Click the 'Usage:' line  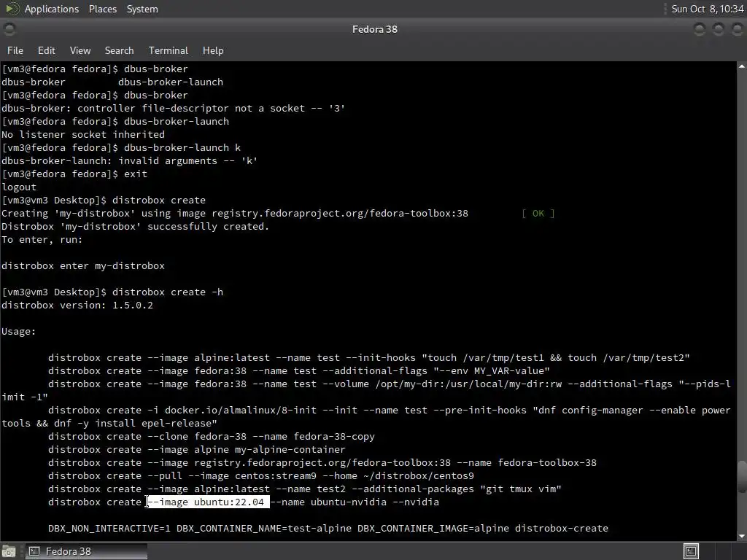(x=18, y=332)
